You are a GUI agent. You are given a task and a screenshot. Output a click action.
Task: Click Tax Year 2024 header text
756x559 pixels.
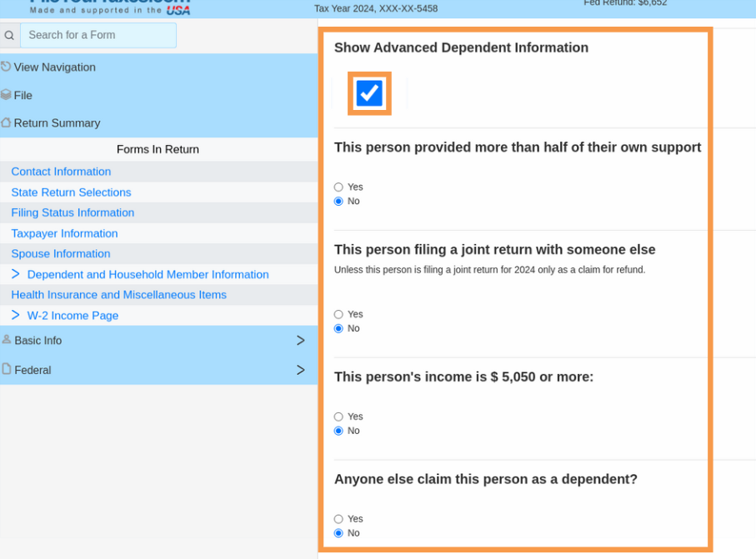pyautogui.click(x=376, y=8)
